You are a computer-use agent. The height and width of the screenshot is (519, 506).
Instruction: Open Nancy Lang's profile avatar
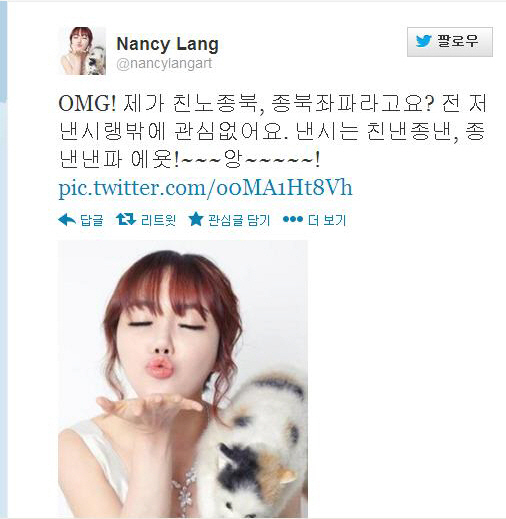pyautogui.click(x=82, y=51)
